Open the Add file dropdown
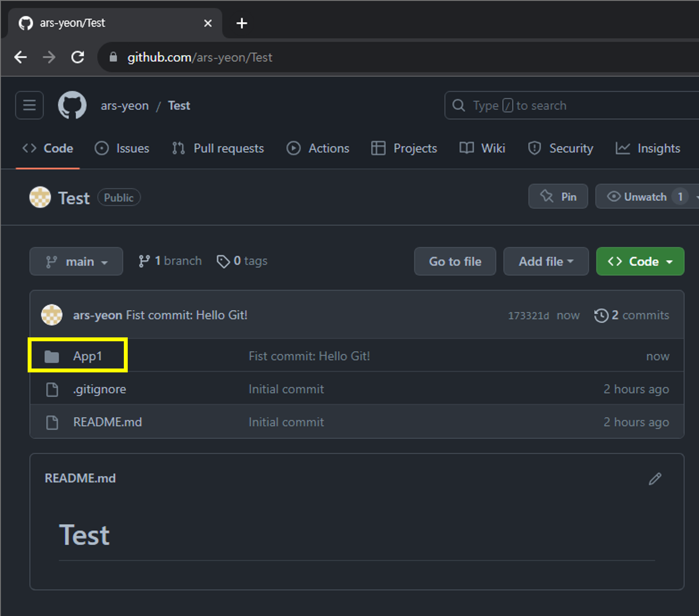 point(546,261)
